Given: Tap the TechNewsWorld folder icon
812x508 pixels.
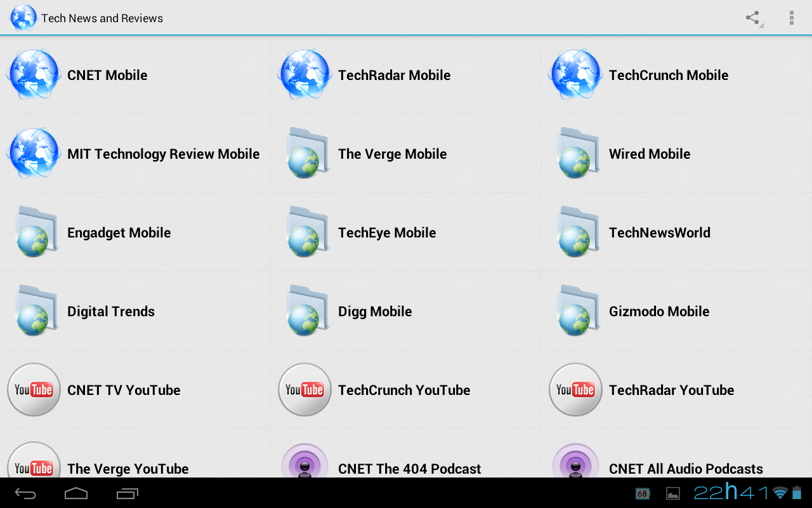Looking at the screenshot, I should point(578,232).
